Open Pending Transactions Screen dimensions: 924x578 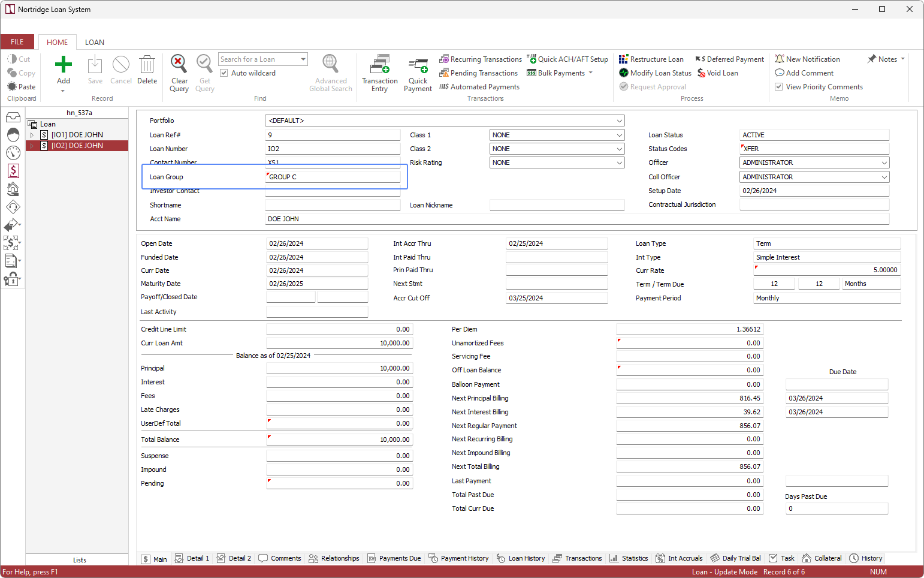point(478,73)
